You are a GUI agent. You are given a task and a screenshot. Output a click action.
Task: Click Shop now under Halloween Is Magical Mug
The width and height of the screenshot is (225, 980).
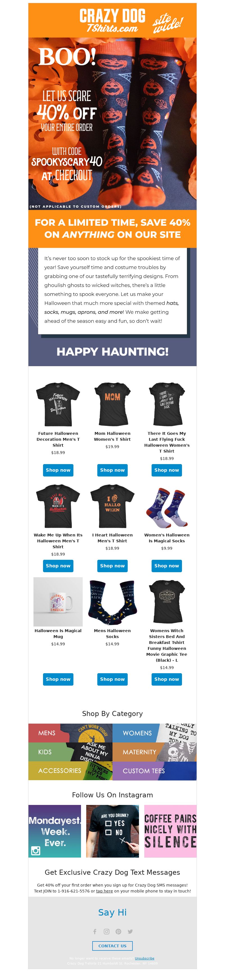point(58,679)
